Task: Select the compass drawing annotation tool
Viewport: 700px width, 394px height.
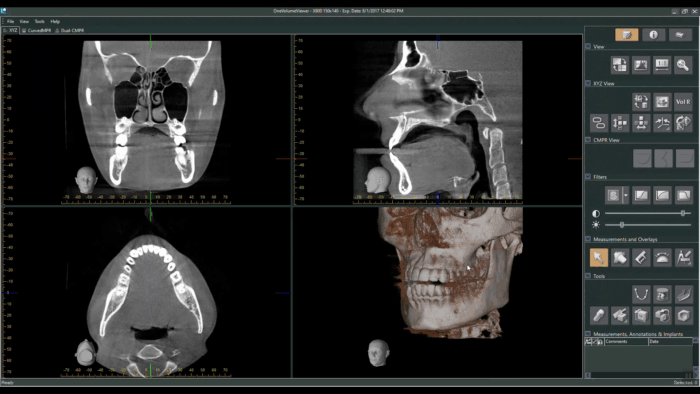Action: coord(683,257)
